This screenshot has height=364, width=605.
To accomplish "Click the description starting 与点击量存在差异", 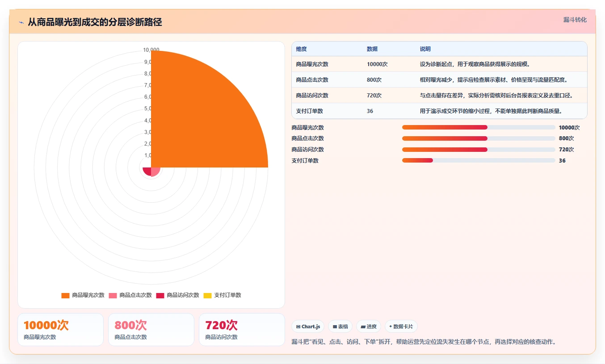I will coord(496,96).
